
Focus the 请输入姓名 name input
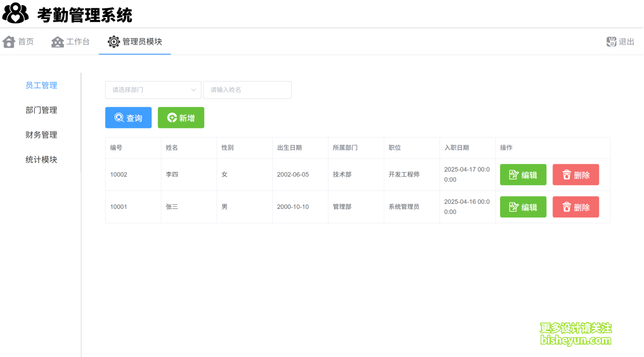click(x=247, y=90)
